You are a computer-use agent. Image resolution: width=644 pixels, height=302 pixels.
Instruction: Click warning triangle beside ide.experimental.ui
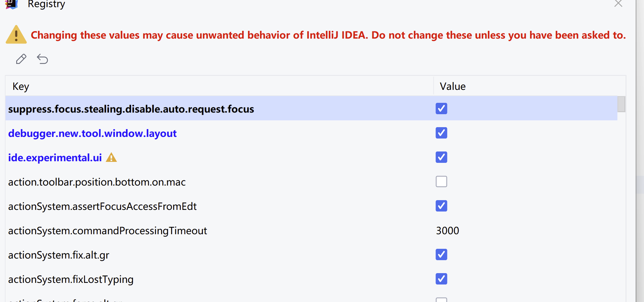111,157
